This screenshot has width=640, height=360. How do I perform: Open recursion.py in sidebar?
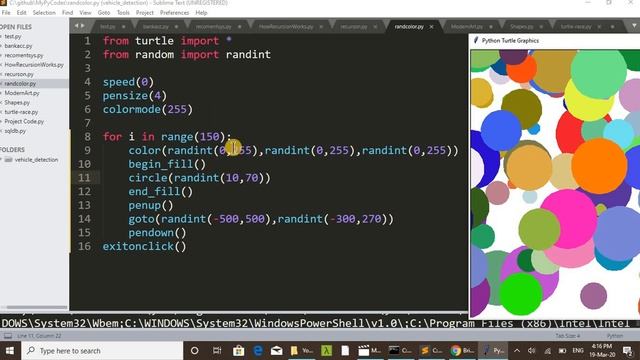19,74
